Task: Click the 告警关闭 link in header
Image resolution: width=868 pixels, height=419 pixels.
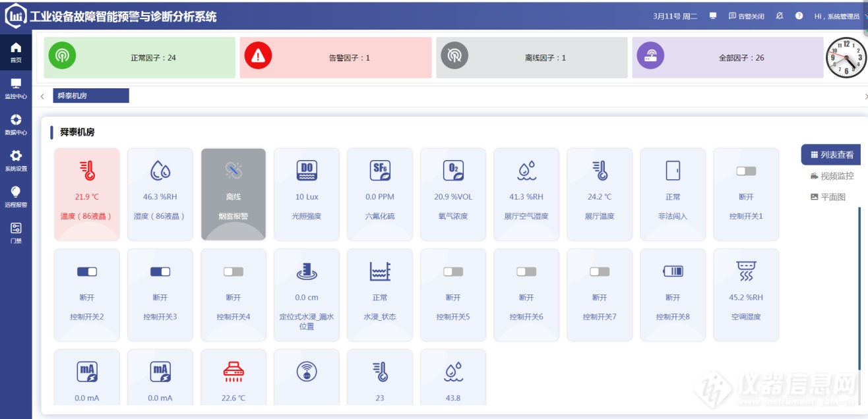Action: coord(747,16)
